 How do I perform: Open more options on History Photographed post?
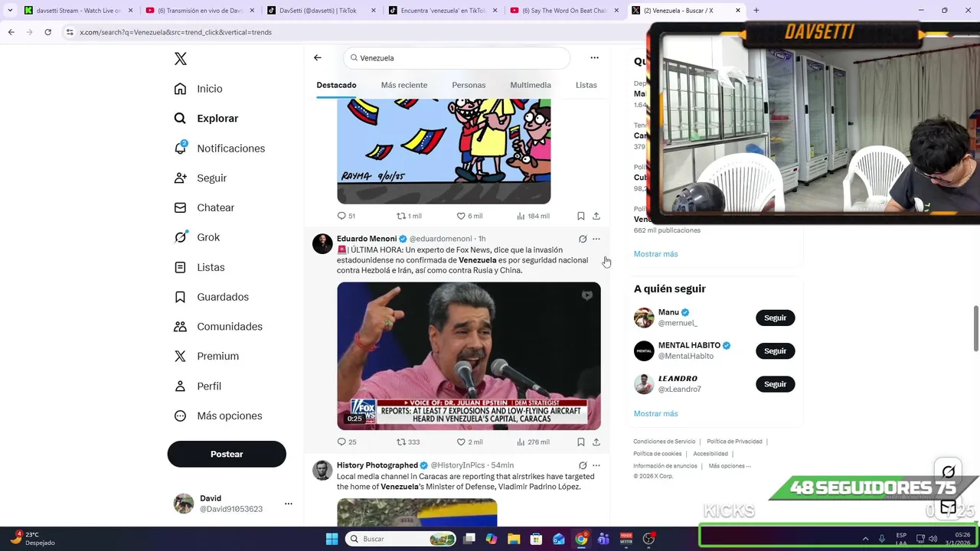coord(596,465)
